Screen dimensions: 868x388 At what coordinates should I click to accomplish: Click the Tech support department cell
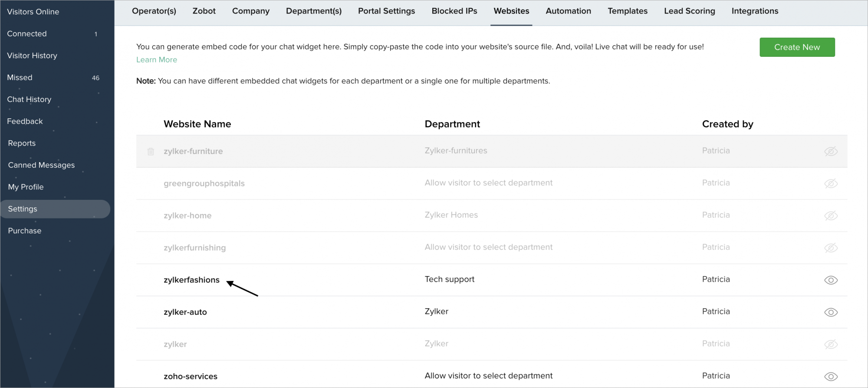[450, 279]
